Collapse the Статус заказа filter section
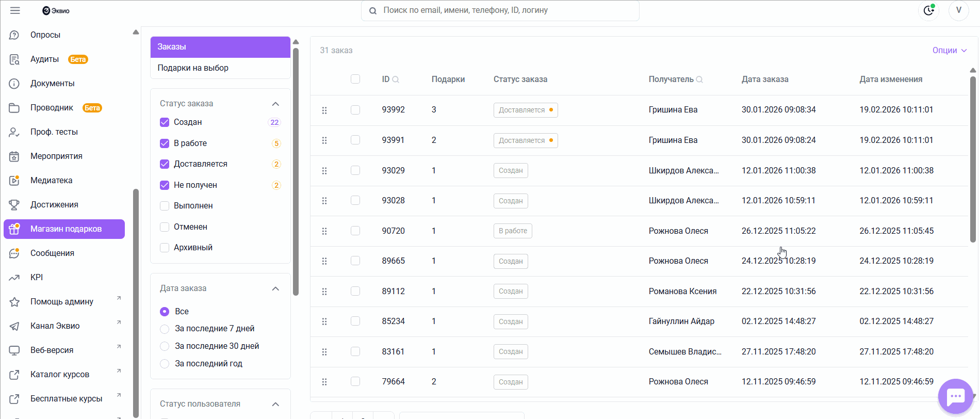980x419 pixels. pos(275,104)
